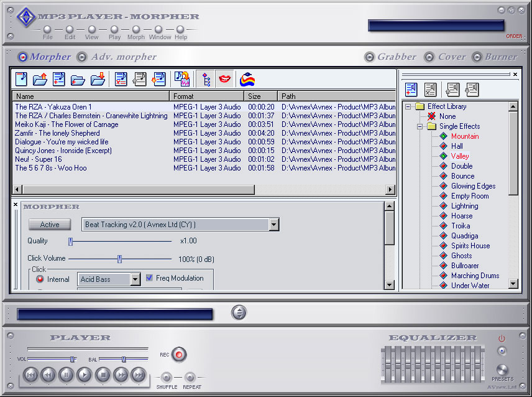Skip to the next track
This screenshot has height=397, width=532.
pos(139,375)
